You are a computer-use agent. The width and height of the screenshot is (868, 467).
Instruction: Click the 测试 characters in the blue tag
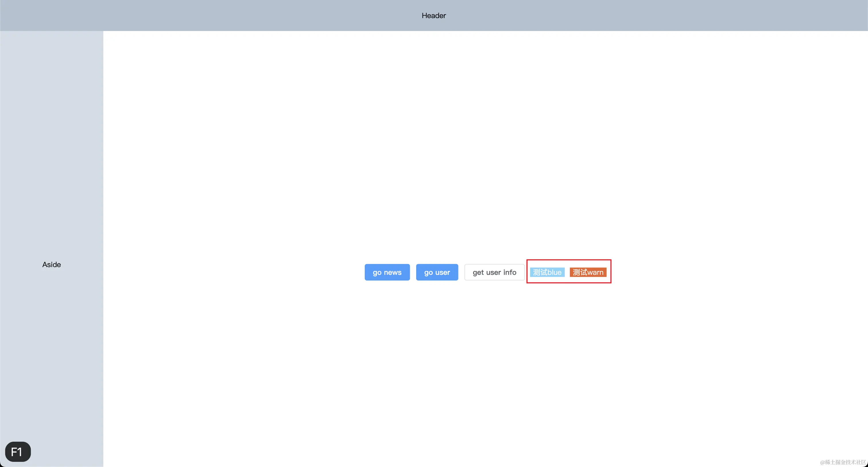click(540, 272)
